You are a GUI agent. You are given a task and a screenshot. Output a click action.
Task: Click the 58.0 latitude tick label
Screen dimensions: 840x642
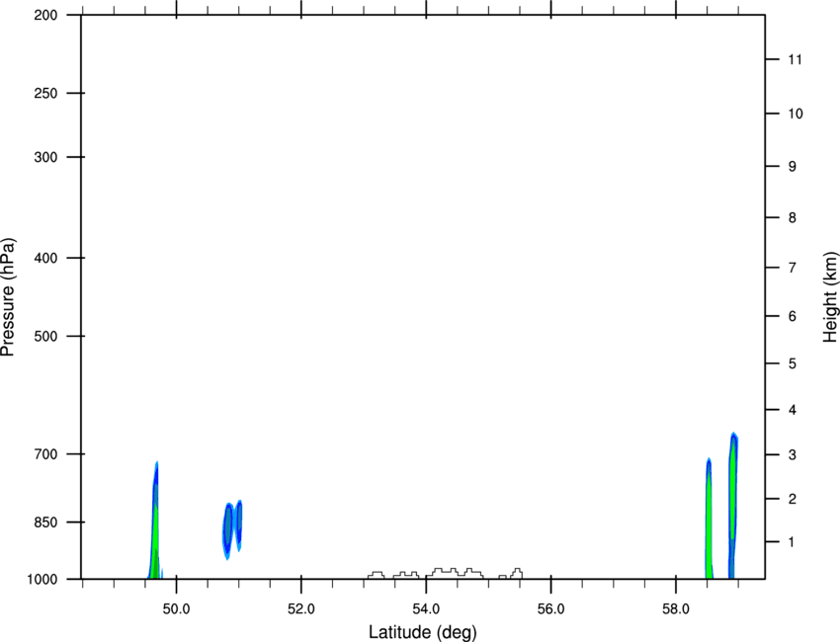tap(676, 609)
